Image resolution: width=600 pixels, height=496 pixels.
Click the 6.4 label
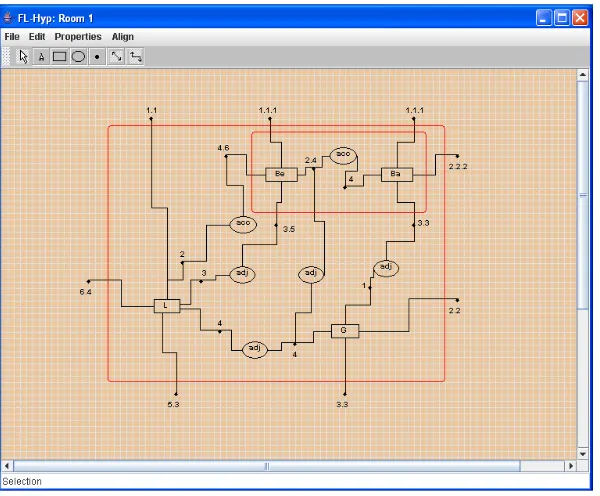[x=85, y=292]
